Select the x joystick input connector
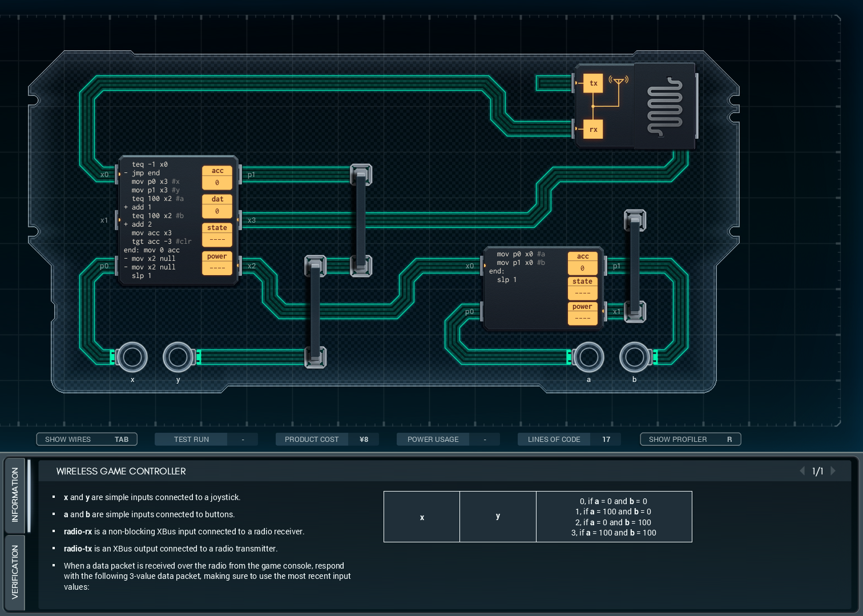 132,357
